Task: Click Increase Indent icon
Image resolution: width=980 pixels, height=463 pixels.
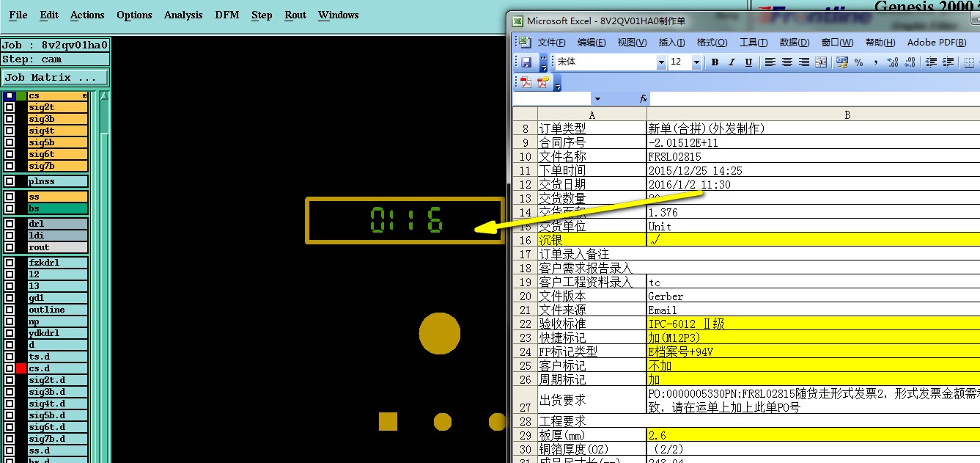Action: (x=948, y=62)
